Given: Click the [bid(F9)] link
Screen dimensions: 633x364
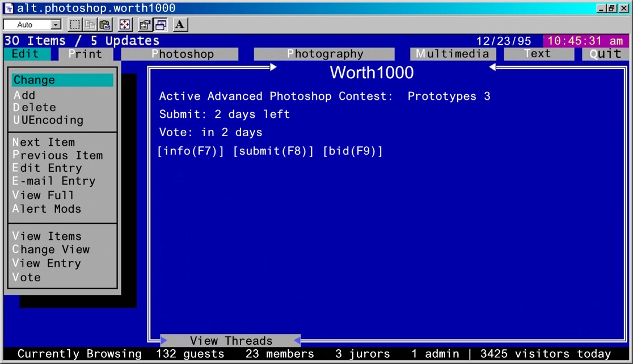Looking at the screenshot, I should [x=352, y=151].
